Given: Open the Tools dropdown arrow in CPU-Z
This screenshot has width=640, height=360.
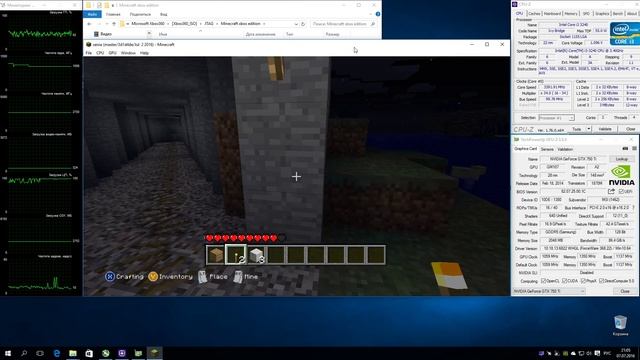Looking at the screenshot, I should point(589,129).
